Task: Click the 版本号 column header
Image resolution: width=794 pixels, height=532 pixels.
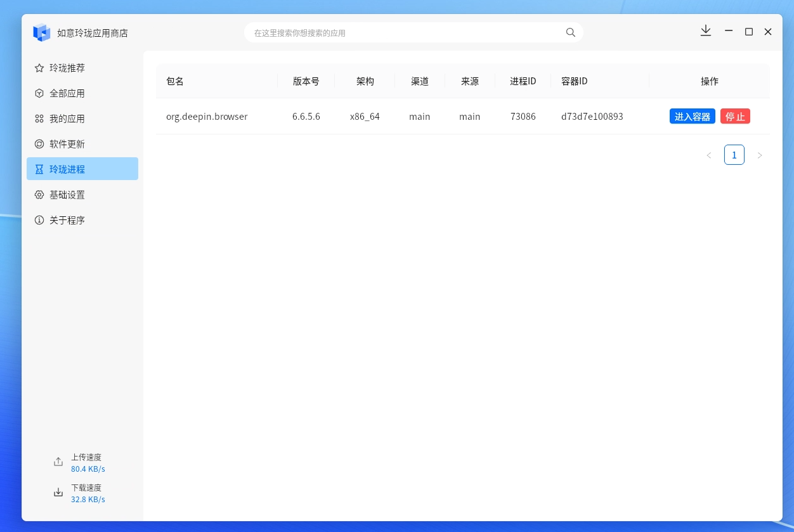Action: (306, 81)
